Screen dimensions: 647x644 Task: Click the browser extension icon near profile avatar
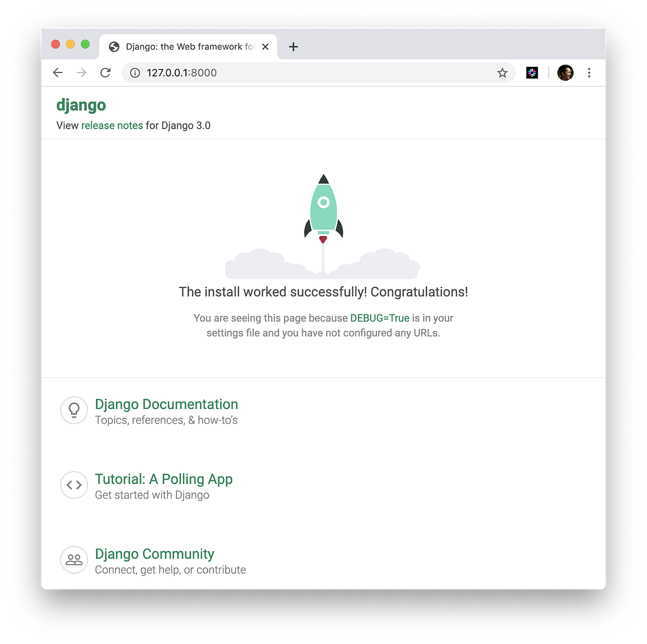click(532, 72)
